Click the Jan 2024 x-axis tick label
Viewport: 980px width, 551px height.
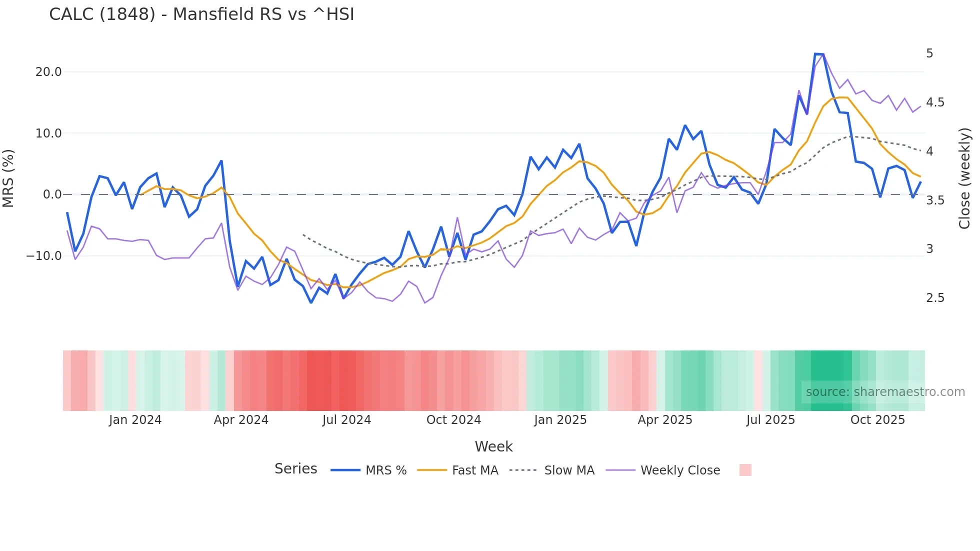pyautogui.click(x=135, y=420)
